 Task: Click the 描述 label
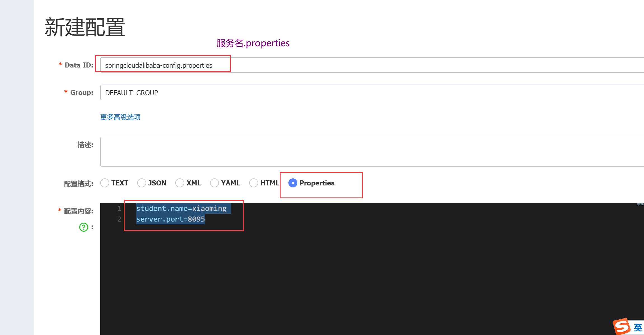point(85,145)
